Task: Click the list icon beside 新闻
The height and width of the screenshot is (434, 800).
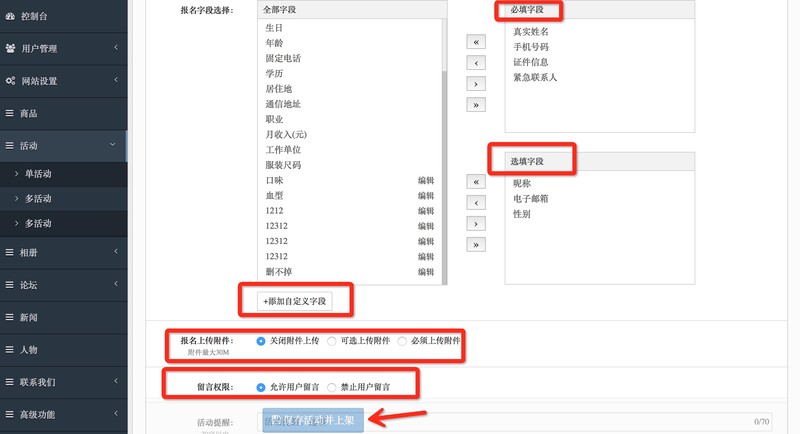Action: [x=10, y=317]
